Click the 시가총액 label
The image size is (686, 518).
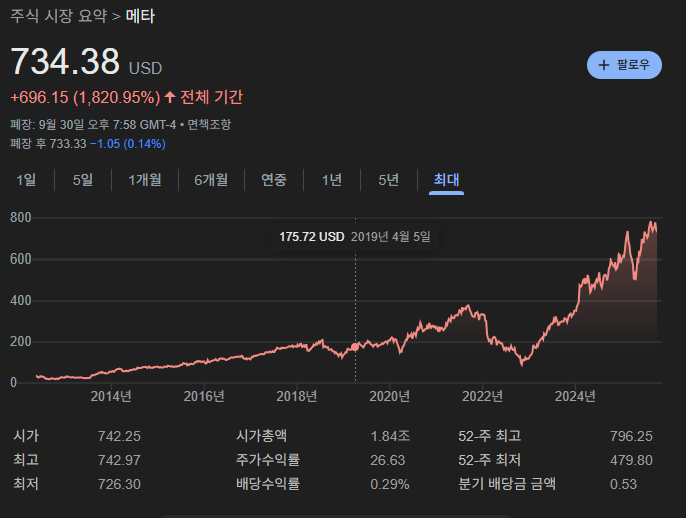(x=261, y=436)
